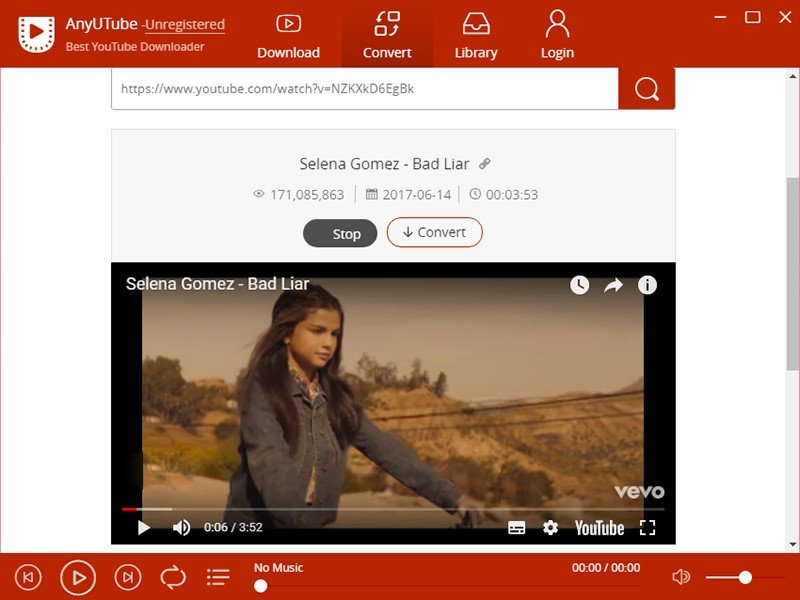The image size is (800, 600).
Task: Seek on the YouTube video progress bar
Action: click(x=393, y=509)
